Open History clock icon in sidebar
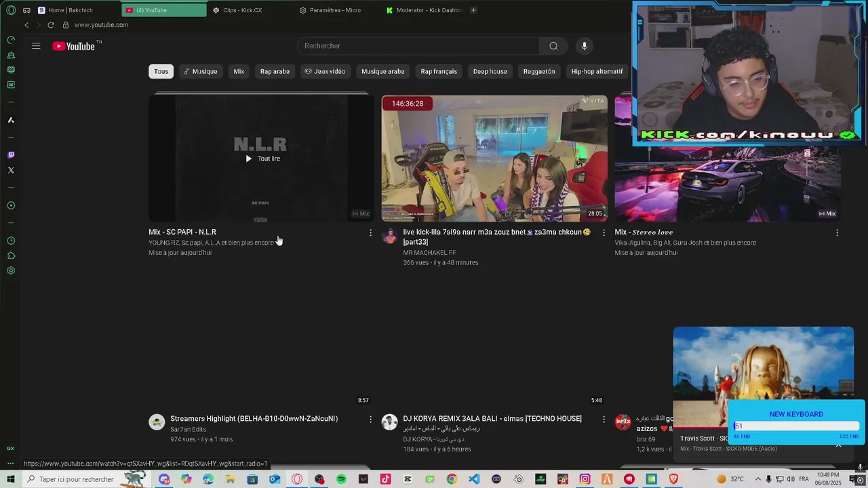Viewport: 868px width, 488px height. pyautogui.click(x=11, y=241)
